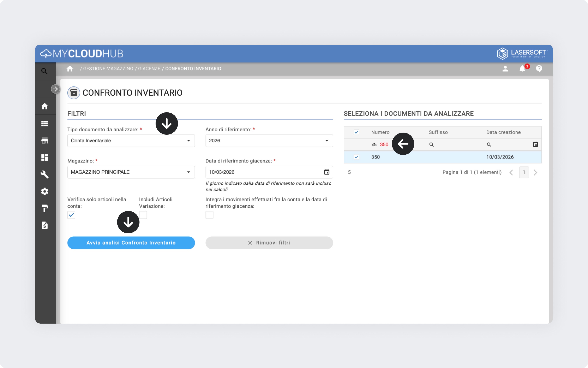Open the Tipo documento da analizzare dropdown
Viewport: 588px width, 368px height.
[131, 141]
